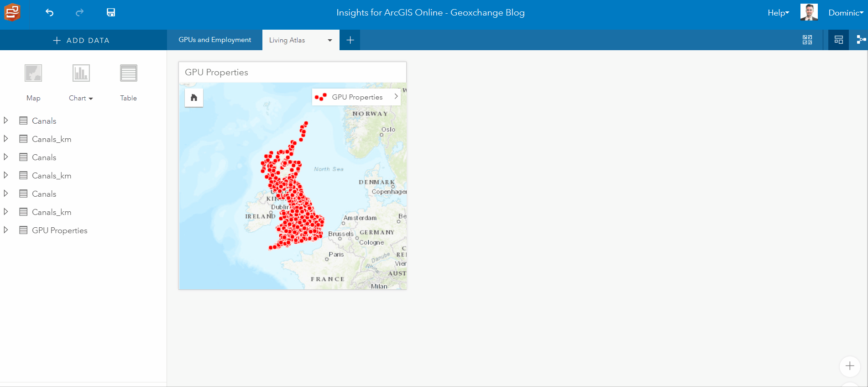Add a new page with plus tab
Screen dimensions: 868x387
point(350,40)
